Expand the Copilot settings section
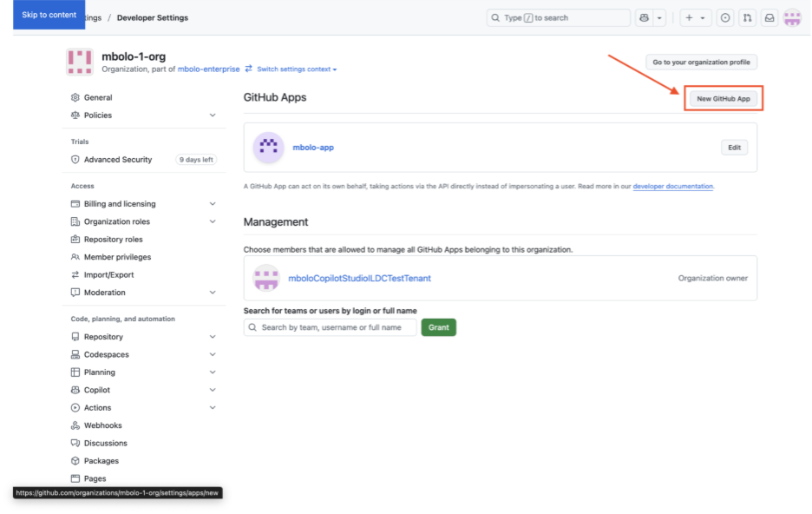 point(213,390)
